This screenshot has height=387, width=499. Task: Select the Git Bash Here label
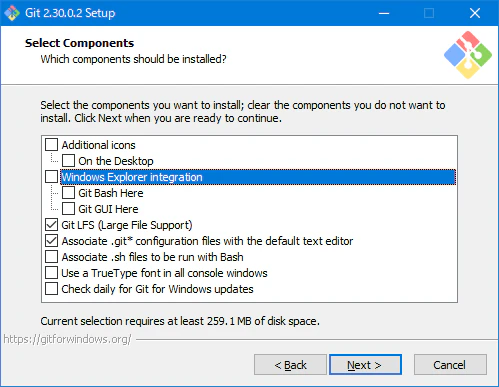111,193
